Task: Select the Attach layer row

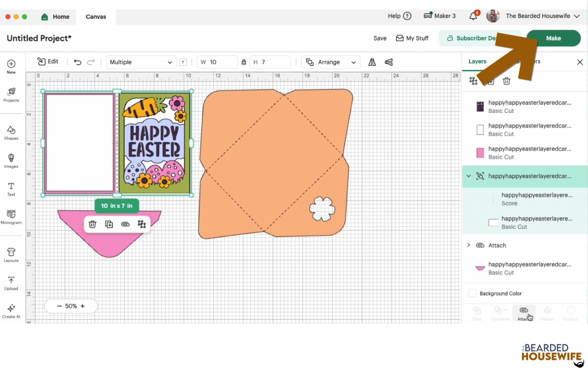Action: [525, 245]
